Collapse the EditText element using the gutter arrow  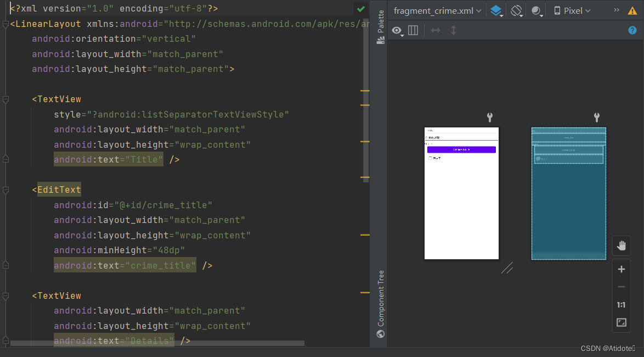(5, 189)
